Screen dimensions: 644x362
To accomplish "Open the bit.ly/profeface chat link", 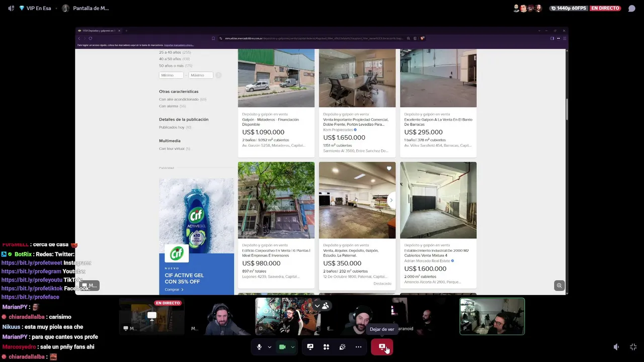I will coord(30,297).
